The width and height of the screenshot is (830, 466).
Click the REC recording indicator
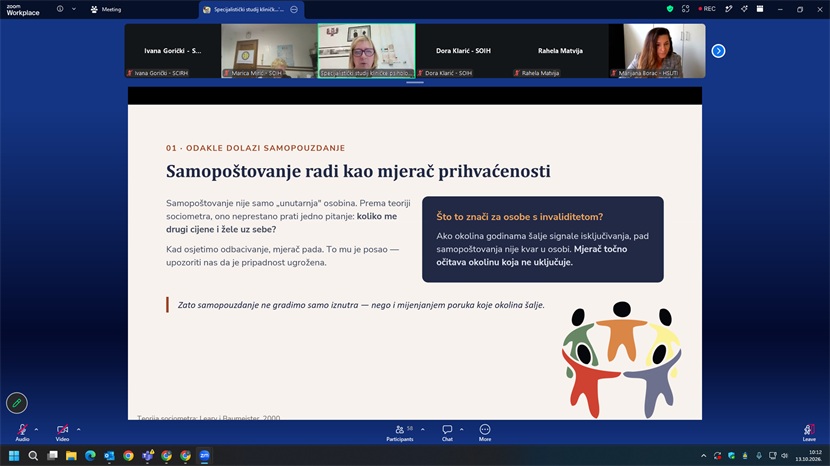[707, 8]
